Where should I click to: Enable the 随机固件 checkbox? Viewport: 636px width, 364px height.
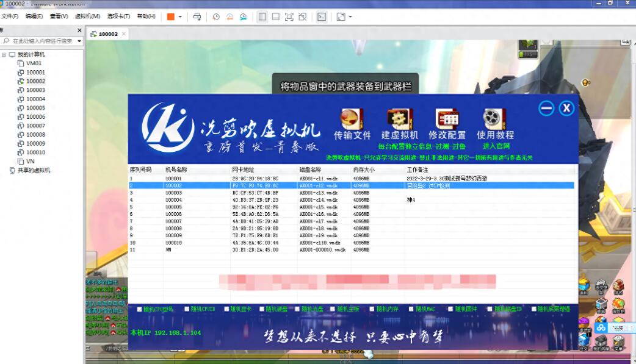click(x=450, y=309)
